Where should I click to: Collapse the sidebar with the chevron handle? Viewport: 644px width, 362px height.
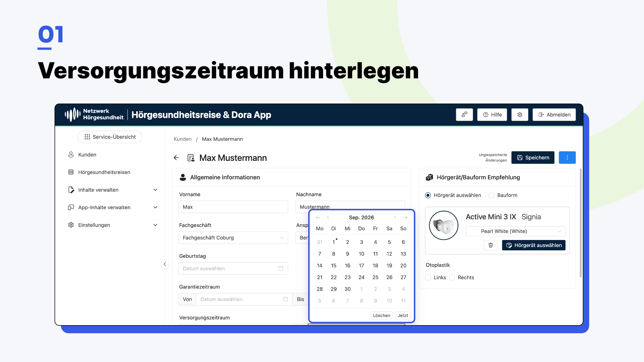(165, 264)
